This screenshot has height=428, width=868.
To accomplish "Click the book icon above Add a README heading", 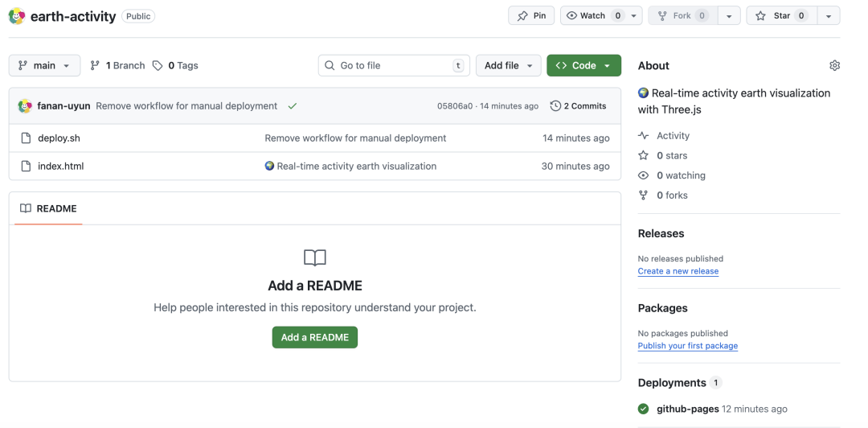I will click(x=315, y=257).
